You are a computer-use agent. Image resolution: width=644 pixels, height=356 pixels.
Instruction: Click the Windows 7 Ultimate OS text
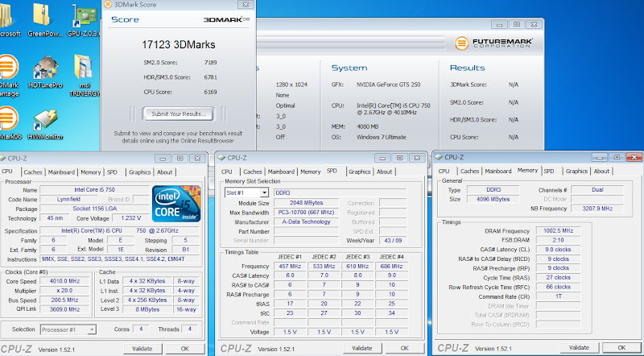pos(381,137)
